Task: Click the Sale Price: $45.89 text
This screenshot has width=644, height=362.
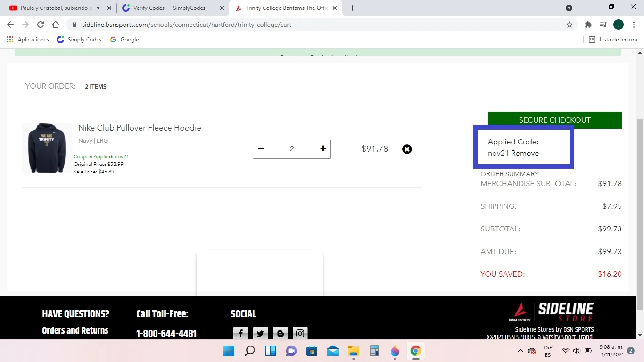Action: [x=94, y=172]
